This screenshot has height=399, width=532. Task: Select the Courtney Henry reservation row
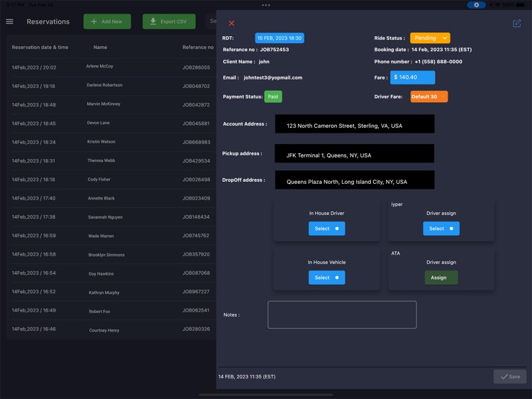111,329
